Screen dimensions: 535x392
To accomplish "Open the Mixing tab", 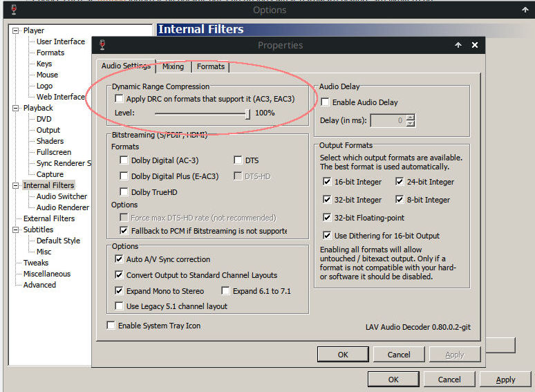I will (x=173, y=66).
